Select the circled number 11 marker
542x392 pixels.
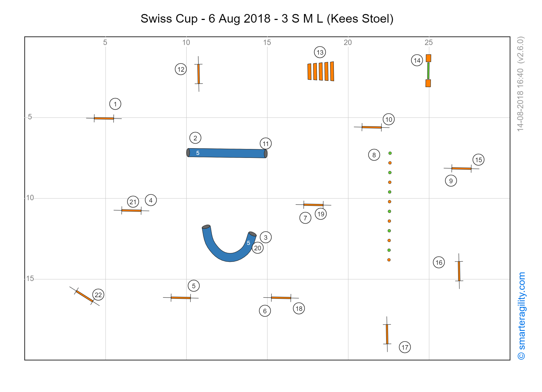point(266,144)
